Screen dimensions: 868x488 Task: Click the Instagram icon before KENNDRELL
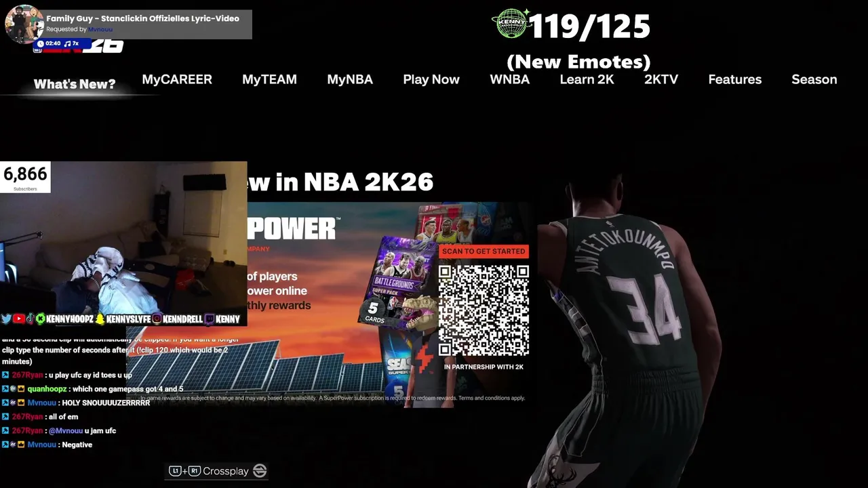[157, 319]
